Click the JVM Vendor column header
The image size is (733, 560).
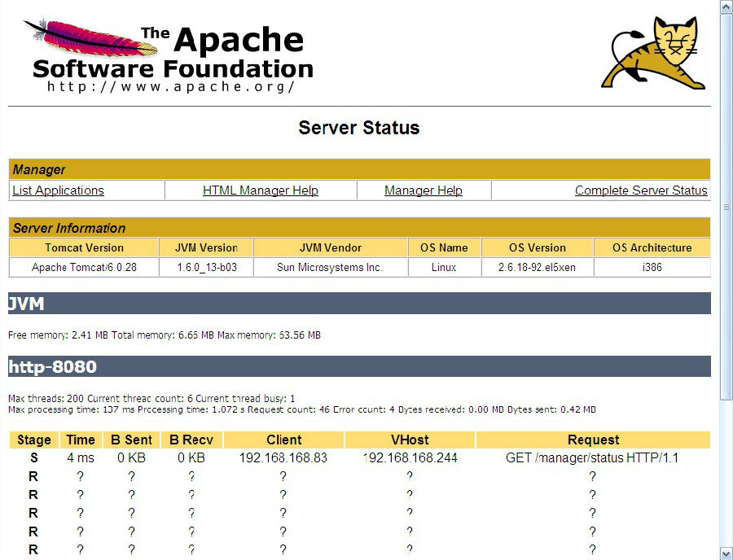331,247
